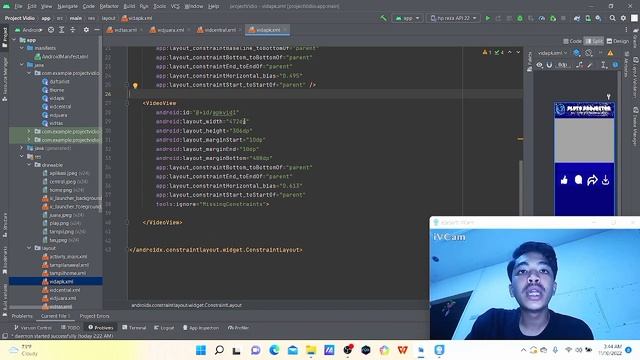Toggle design View Options eye icon
Image resolution: width=640 pixels, height=360 pixels.
click(540, 65)
